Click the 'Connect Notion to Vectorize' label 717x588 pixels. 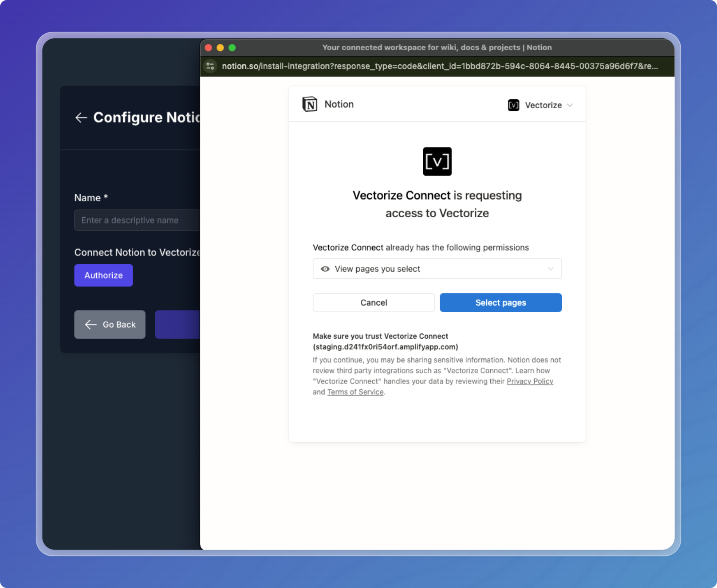pyautogui.click(x=137, y=252)
